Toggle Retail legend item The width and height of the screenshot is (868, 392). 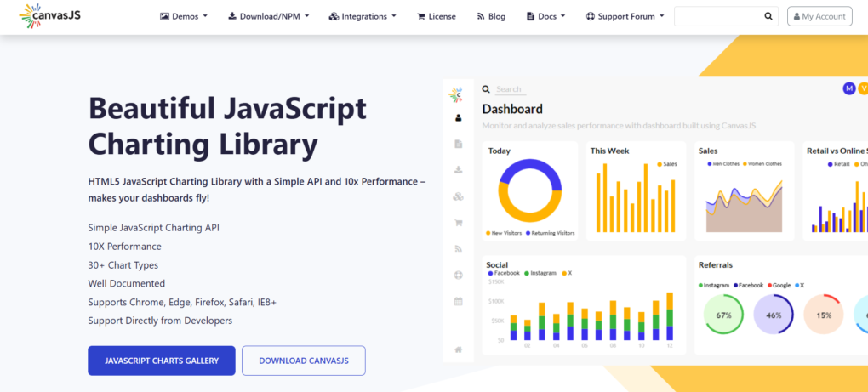coord(838,164)
